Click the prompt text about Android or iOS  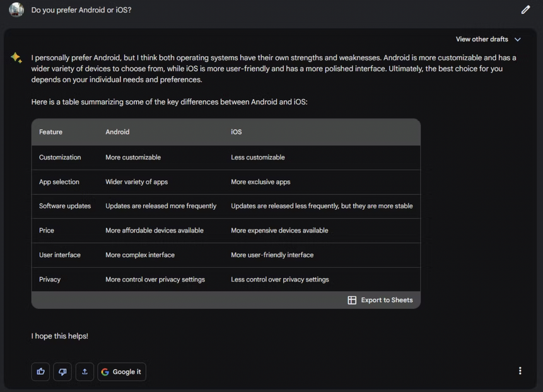(x=81, y=10)
